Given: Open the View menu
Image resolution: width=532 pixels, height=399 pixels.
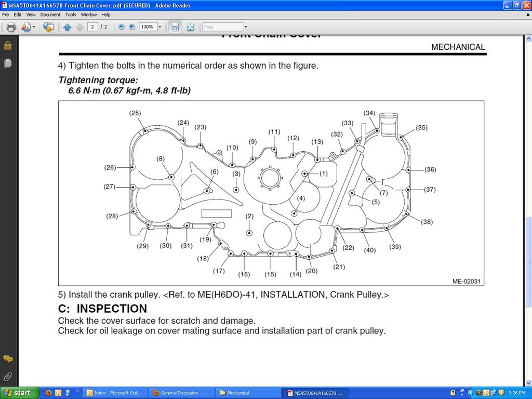Looking at the screenshot, I should (x=31, y=15).
